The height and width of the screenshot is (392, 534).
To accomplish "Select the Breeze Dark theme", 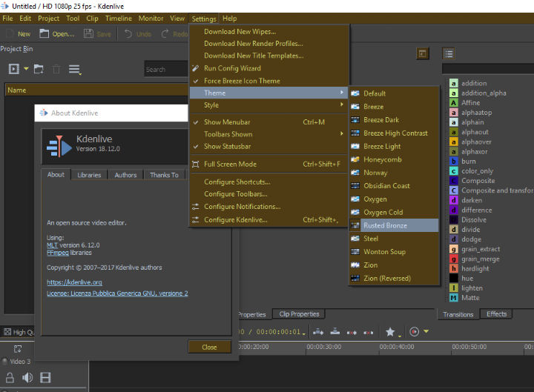I will point(394,120).
